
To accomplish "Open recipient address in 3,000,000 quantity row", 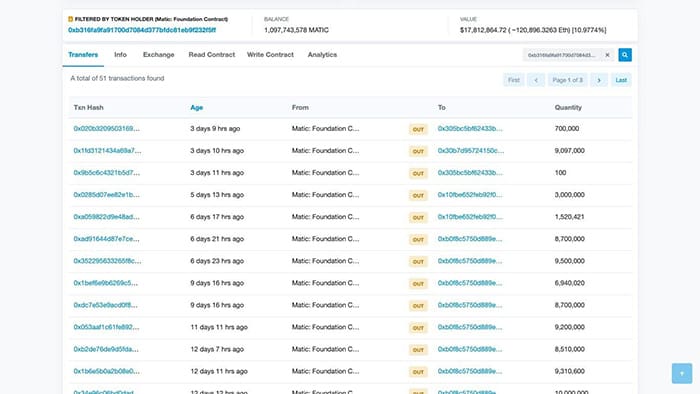I will (470, 195).
